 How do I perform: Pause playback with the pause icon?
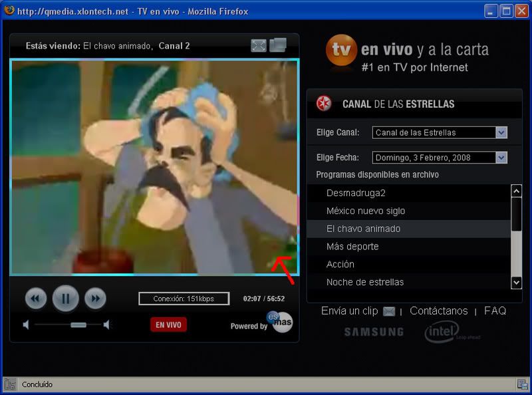(x=65, y=299)
